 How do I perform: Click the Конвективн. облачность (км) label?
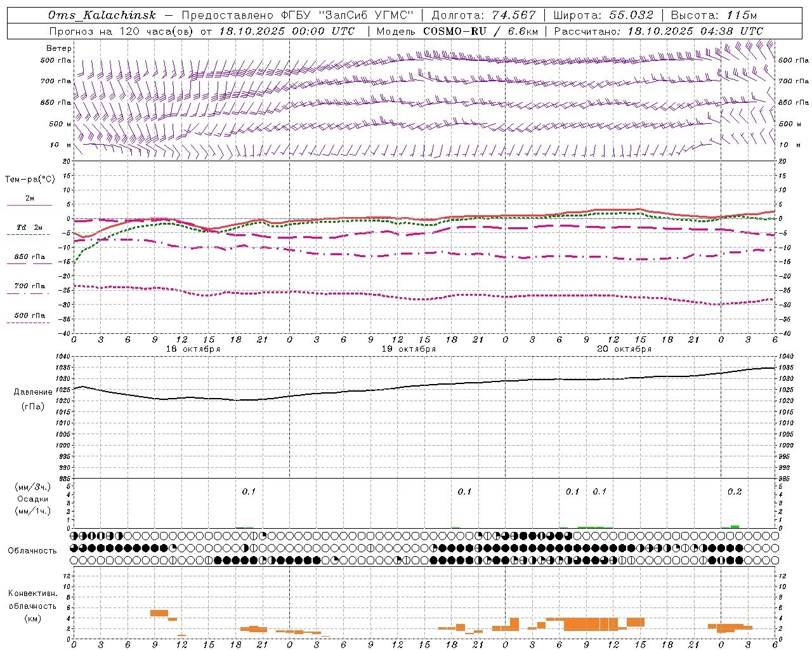click(32, 606)
